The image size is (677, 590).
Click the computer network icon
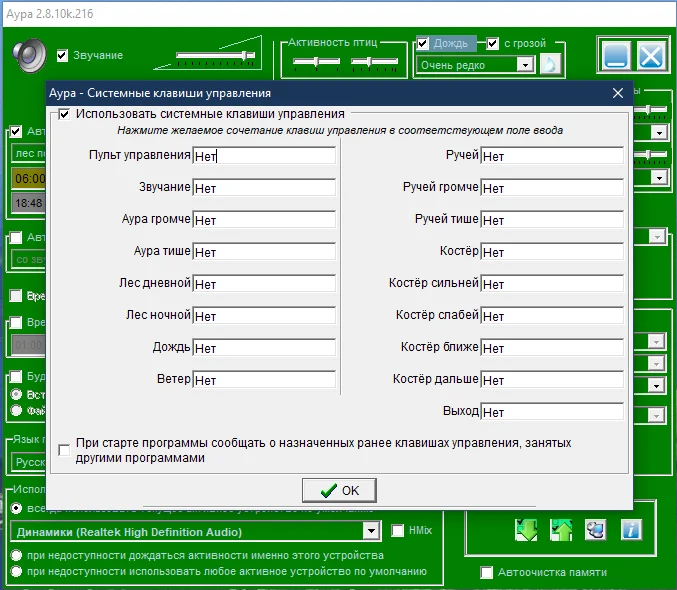pyautogui.click(x=595, y=530)
